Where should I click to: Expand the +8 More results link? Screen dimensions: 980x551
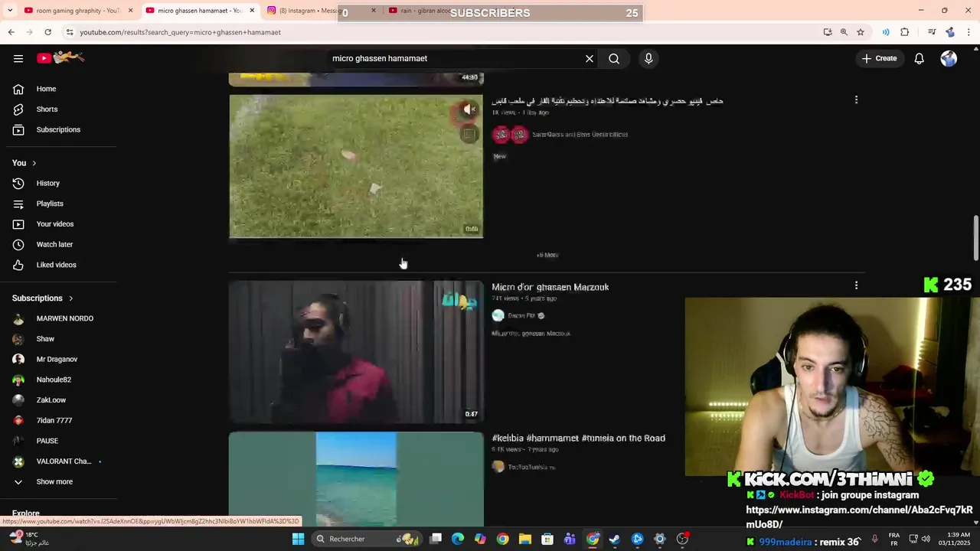tap(547, 255)
